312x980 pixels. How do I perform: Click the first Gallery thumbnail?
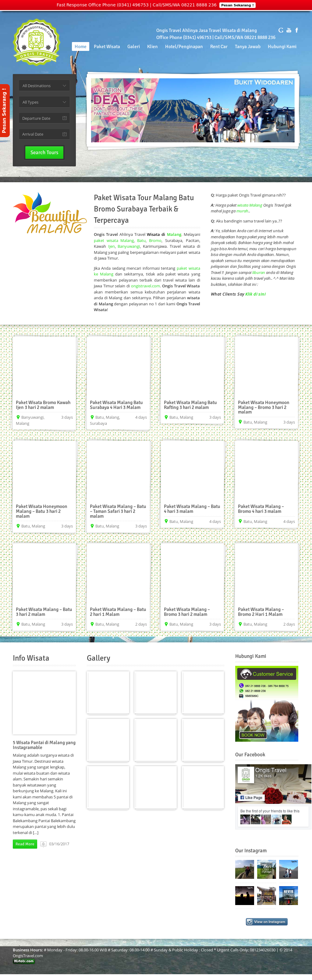tap(108, 692)
